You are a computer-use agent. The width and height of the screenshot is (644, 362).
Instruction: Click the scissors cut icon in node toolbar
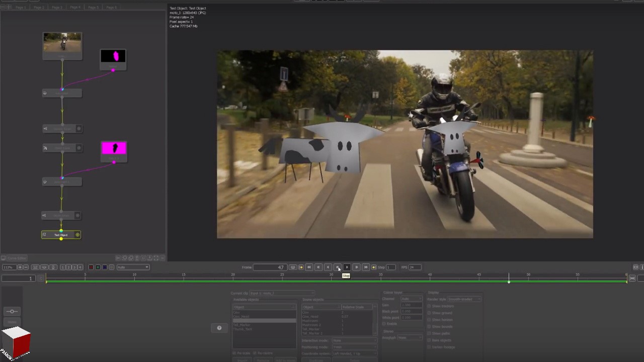(118, 258)
